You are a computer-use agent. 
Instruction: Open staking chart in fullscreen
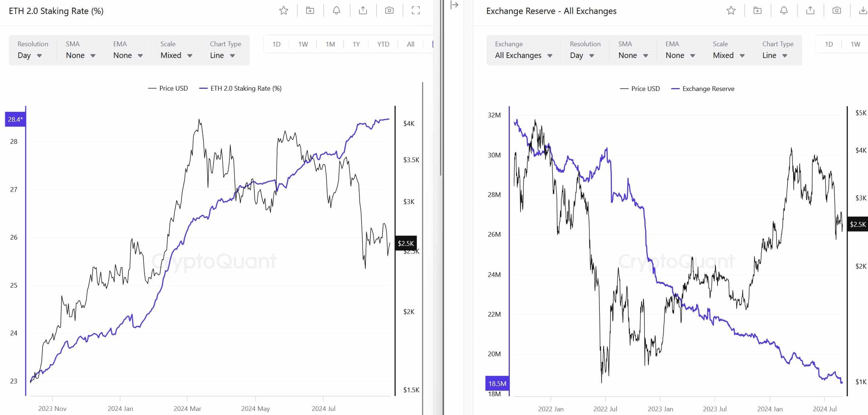tap(415, 11)
